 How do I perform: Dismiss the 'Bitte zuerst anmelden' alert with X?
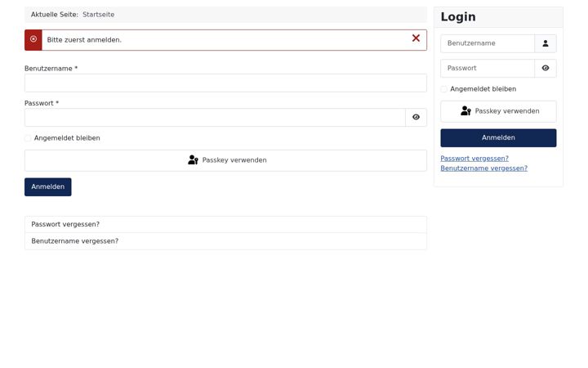(x=416, y=38)
